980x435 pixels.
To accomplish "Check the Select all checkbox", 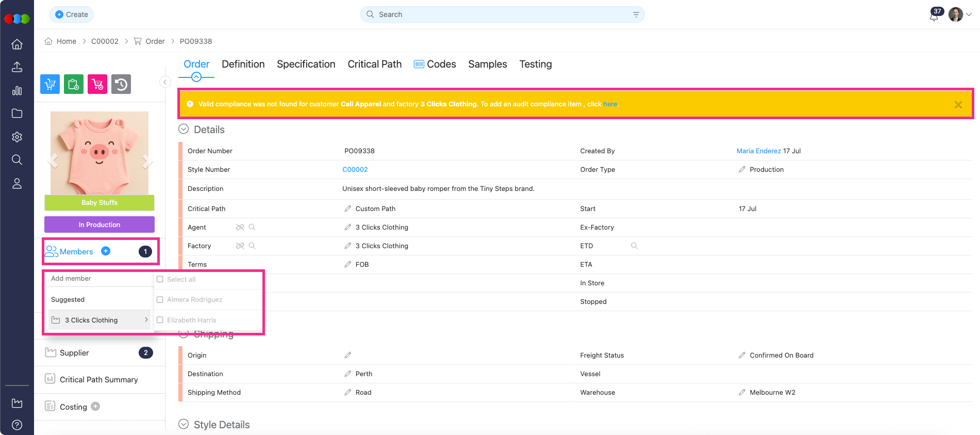I will [160, 279].
